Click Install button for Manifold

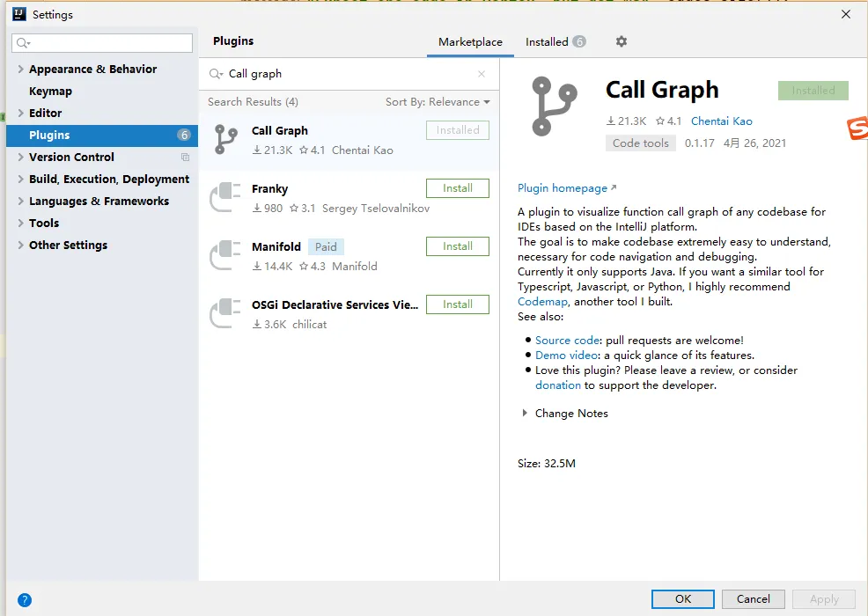pyautogui.click(x=458, y=246)
